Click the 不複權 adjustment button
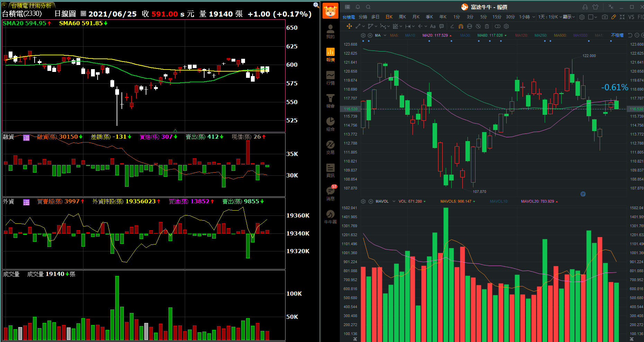The image size is (644, 342). [x=617, y=35]
